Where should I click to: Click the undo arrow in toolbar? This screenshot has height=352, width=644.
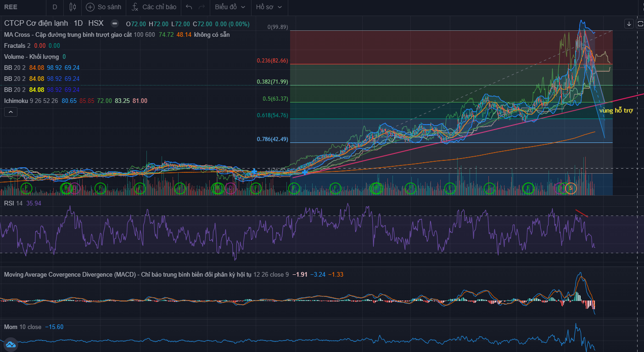click(x=189, y=7)
